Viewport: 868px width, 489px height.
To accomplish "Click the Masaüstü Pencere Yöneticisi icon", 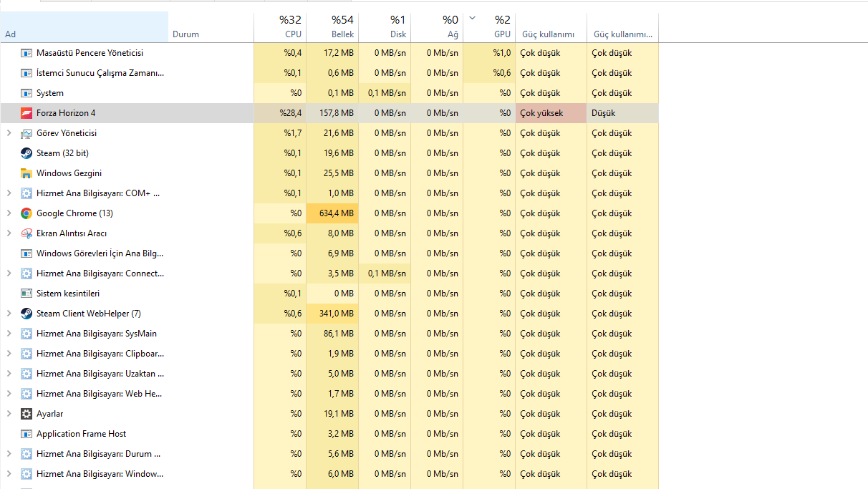I will point(26,53).
